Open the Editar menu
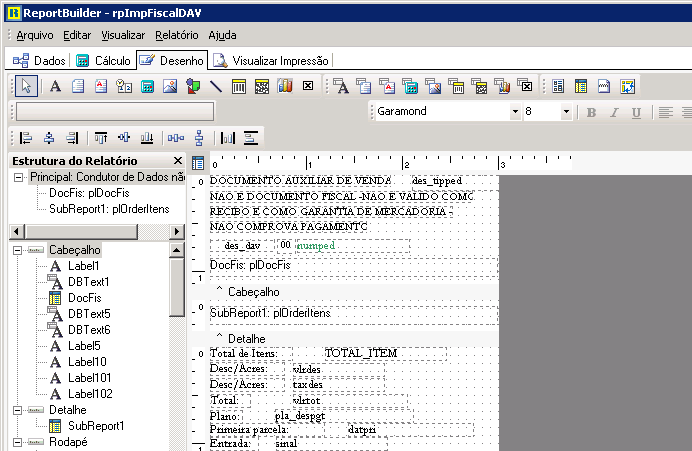This screenshot has height=451, width=692. click(x=77, y=35)
